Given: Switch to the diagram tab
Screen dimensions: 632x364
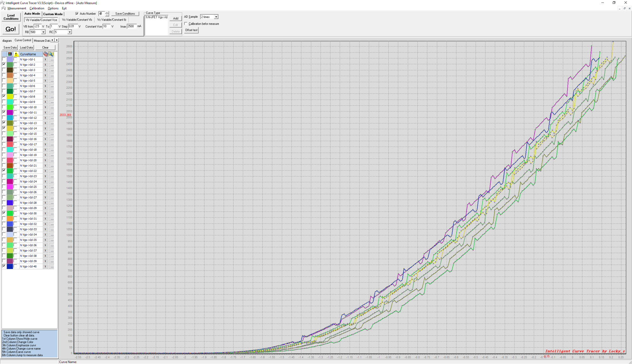Looking at the screenshot, I should pyautogui.click(x=7, y=40).
